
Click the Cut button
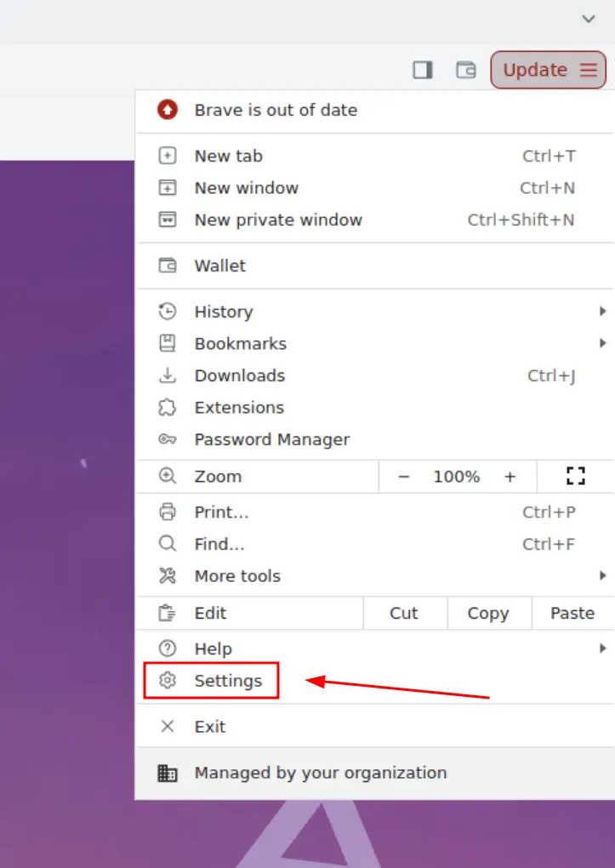coord(405,613)
